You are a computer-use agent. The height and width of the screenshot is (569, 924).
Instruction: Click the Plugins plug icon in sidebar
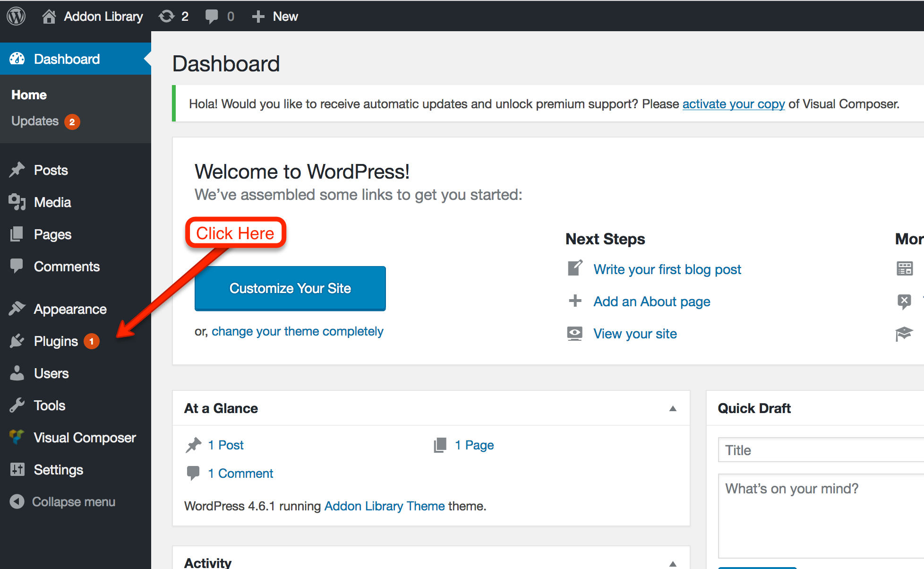pyautogui.click(x=17, y=341)
